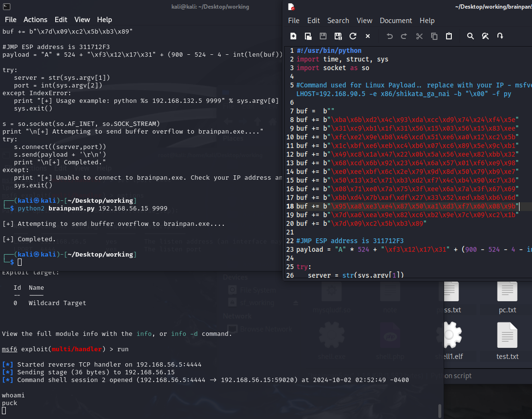This screenshot has width=532, height=419.
Task: Open Find with the magnifier icon
Action: [470, 36]
